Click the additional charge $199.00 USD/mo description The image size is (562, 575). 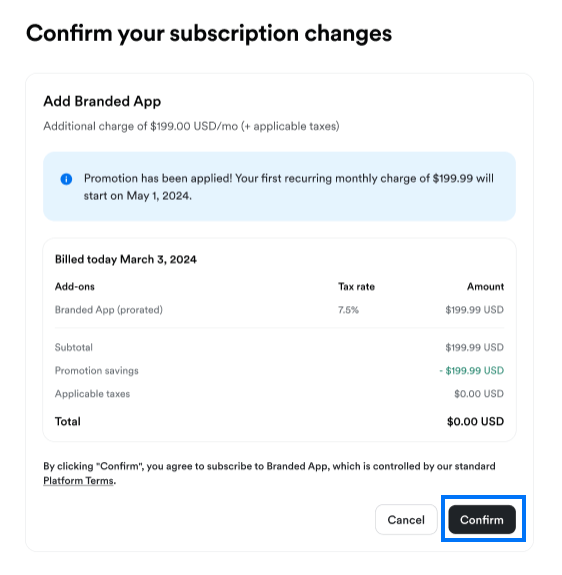(x=191, y=126)
